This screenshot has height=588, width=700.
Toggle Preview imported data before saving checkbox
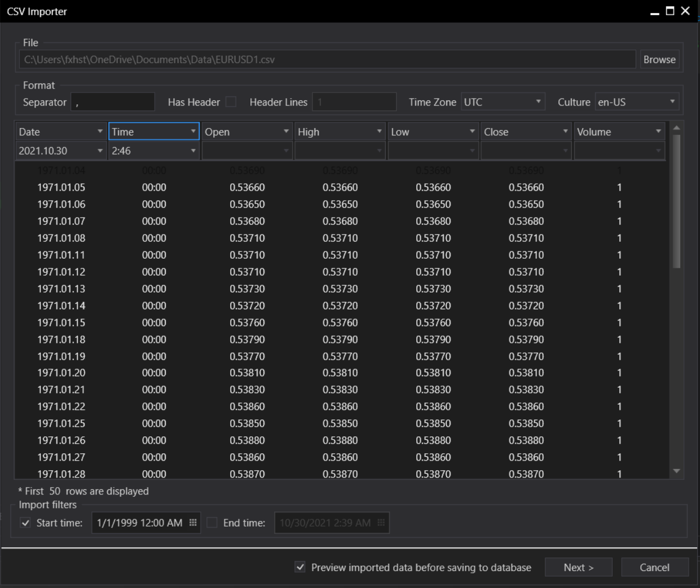point(300,567)
